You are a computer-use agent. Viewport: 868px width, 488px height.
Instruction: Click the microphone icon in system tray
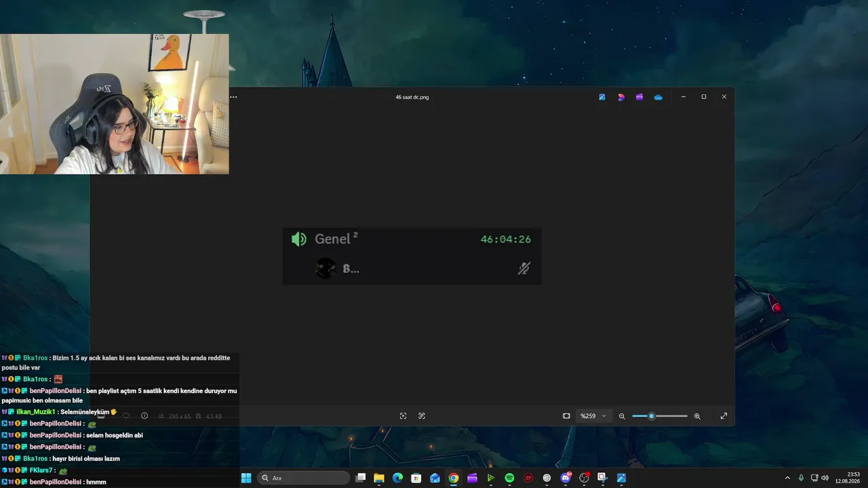[x=801, y=478]
